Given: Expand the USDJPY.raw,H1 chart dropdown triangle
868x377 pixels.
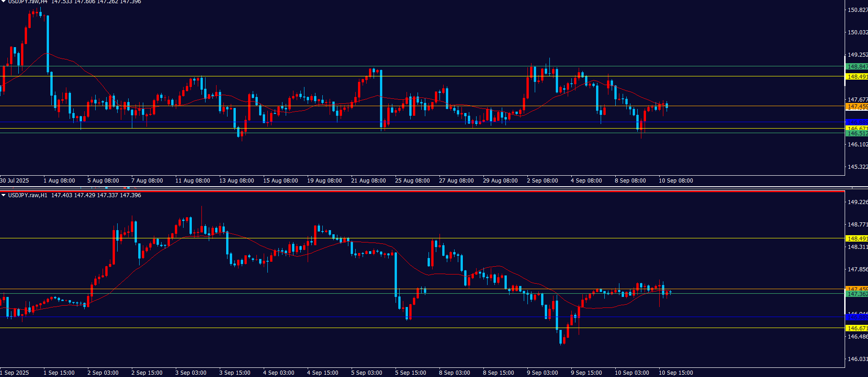Looking at the screenshot, I should click(4, 195).
